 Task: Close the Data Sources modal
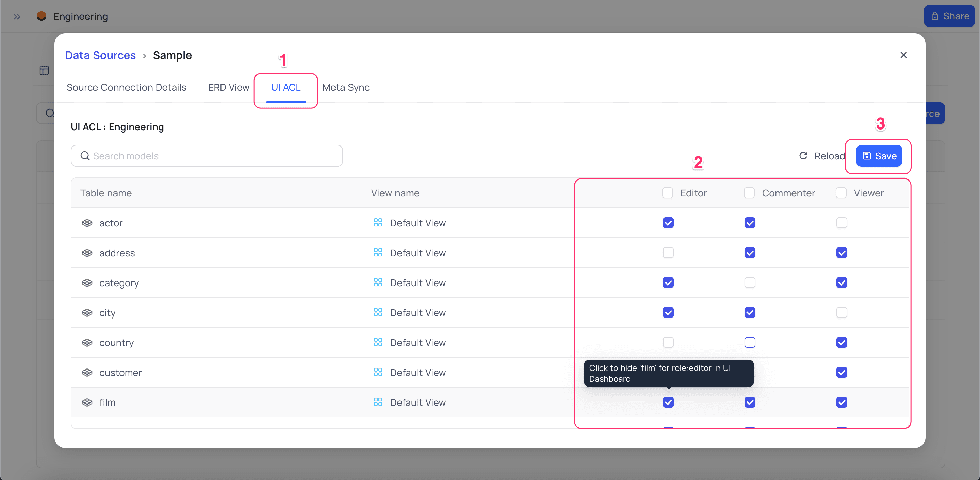(x=903, y=55)
